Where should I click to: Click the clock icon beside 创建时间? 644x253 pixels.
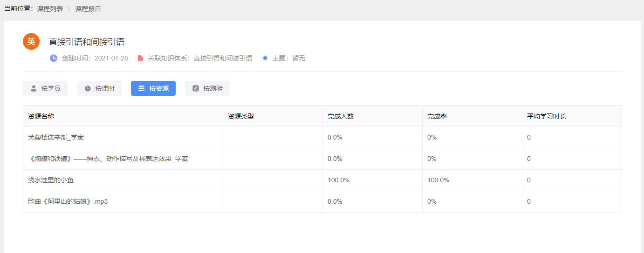pos(54,58)
